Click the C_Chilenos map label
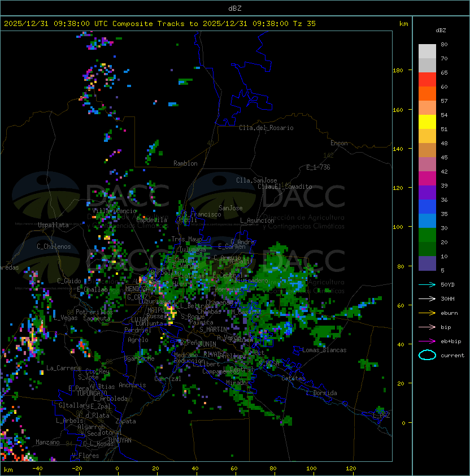The height and width of the screenshot is (476, 470). pos(54,246)
